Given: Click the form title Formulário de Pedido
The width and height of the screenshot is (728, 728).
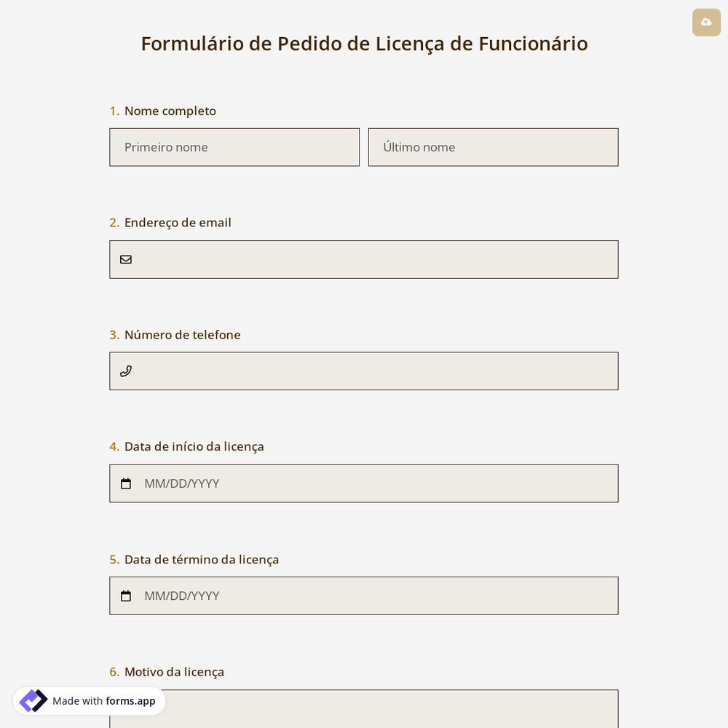Looking at the screenshot, I should tap(364, 44).
